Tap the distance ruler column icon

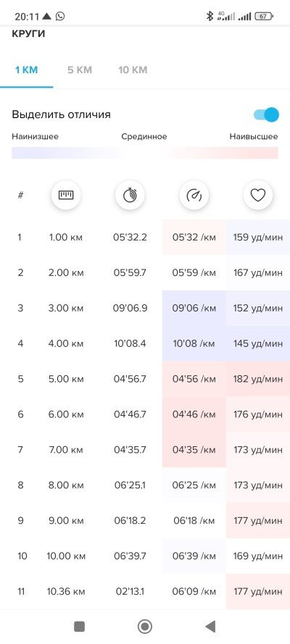coord(66,195)
